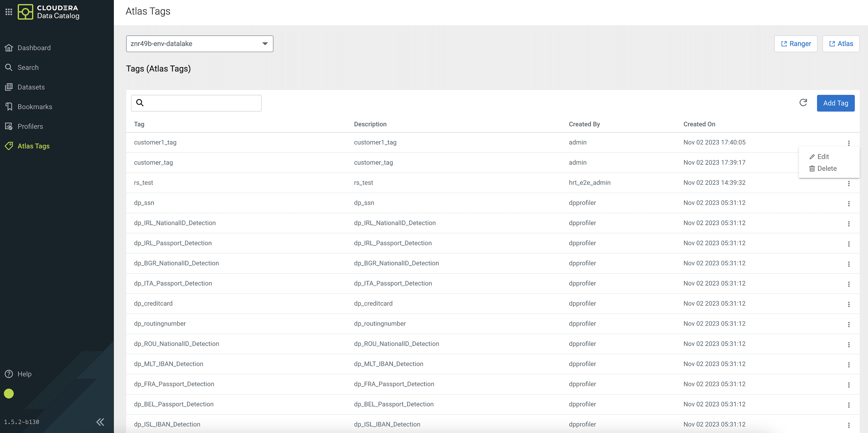Open Bookmarks from the sidebar
The image size is (868, 433).
click(34, 107)
